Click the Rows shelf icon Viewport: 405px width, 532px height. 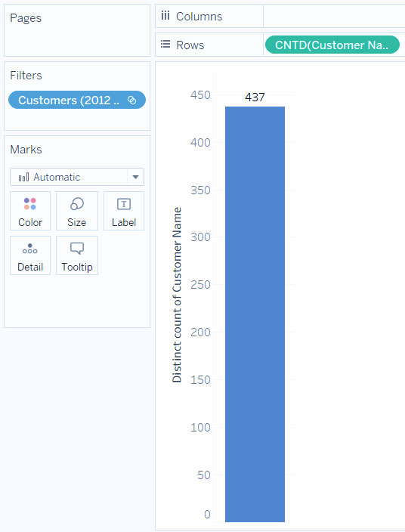point(165,44)
